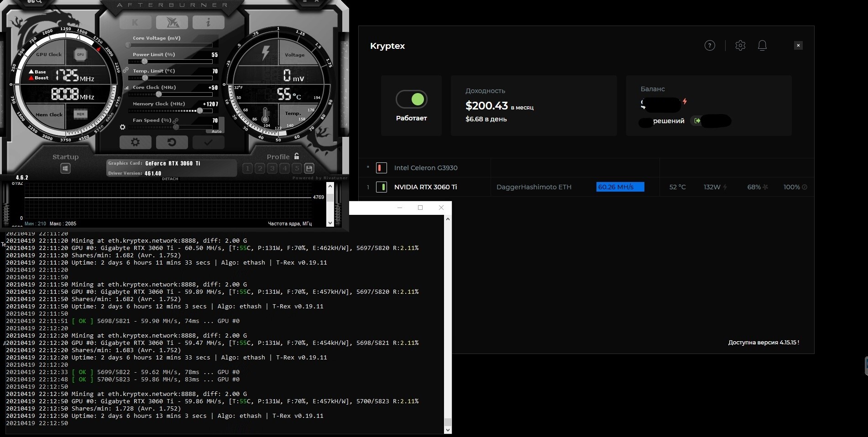
Task: Click the $200.43 monthly profitability value
Action: click(x=486, y=106)
